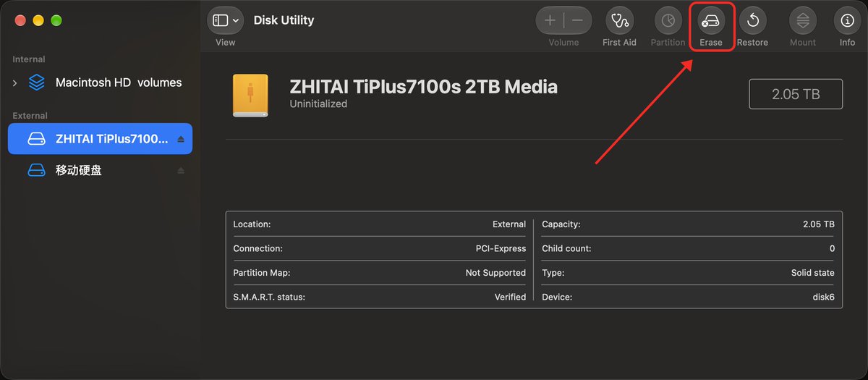Image resolution: width=868 pixels, height=380 pixels.
Task: Click the yellow ZHITAI drive thumbnail
Action: point(250,96)
